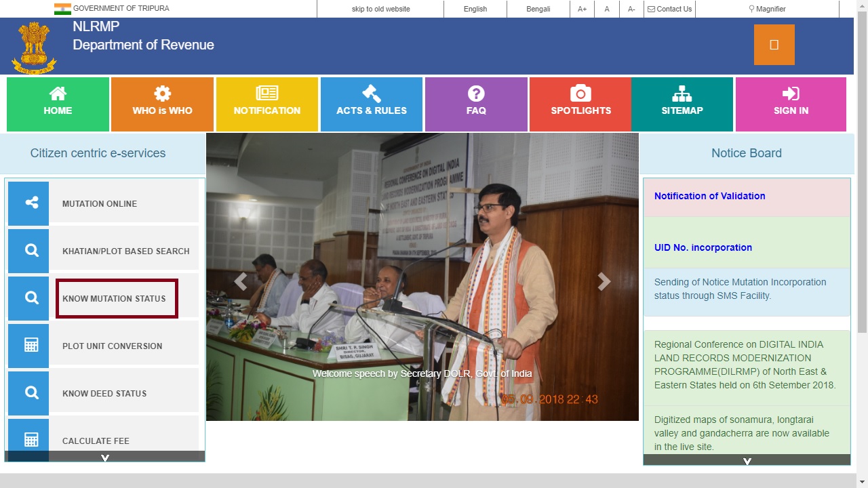This screenshot has height=488, width=868.
Task: Click the search icon next to Know Deed Status
Action: click(28, 393)
